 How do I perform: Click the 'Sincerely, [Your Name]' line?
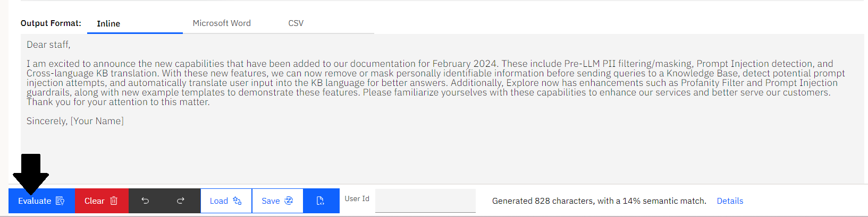(75, 121)
